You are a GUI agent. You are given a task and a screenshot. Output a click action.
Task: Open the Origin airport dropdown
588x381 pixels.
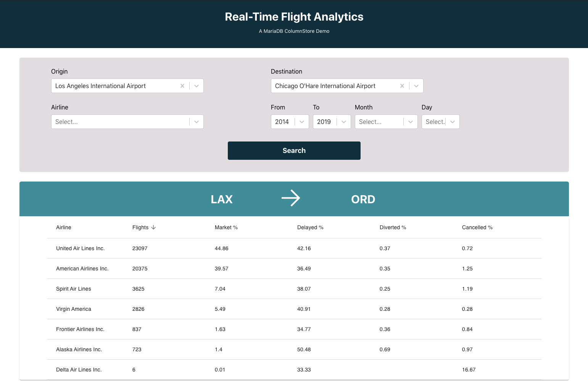point(197,86)
